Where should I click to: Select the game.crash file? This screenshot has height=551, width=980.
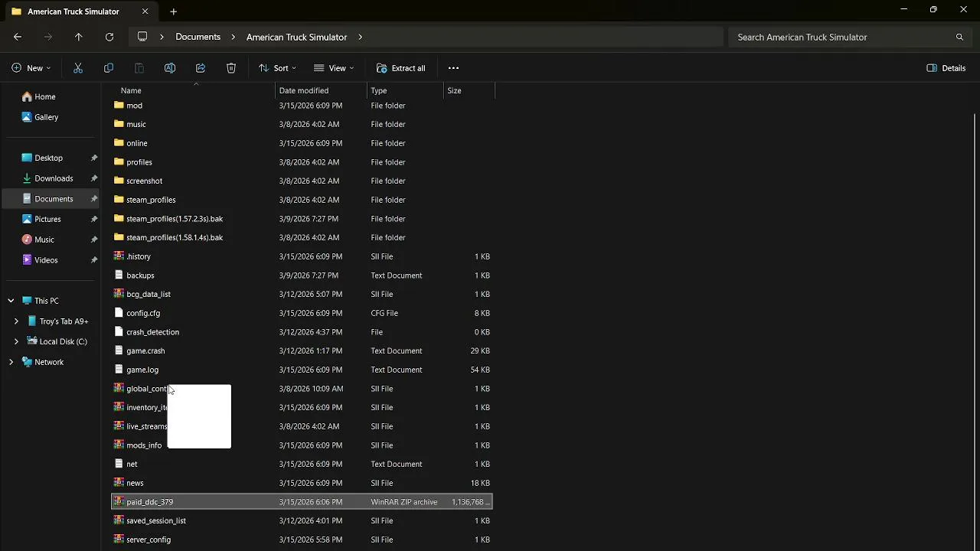tap(302, 350)
